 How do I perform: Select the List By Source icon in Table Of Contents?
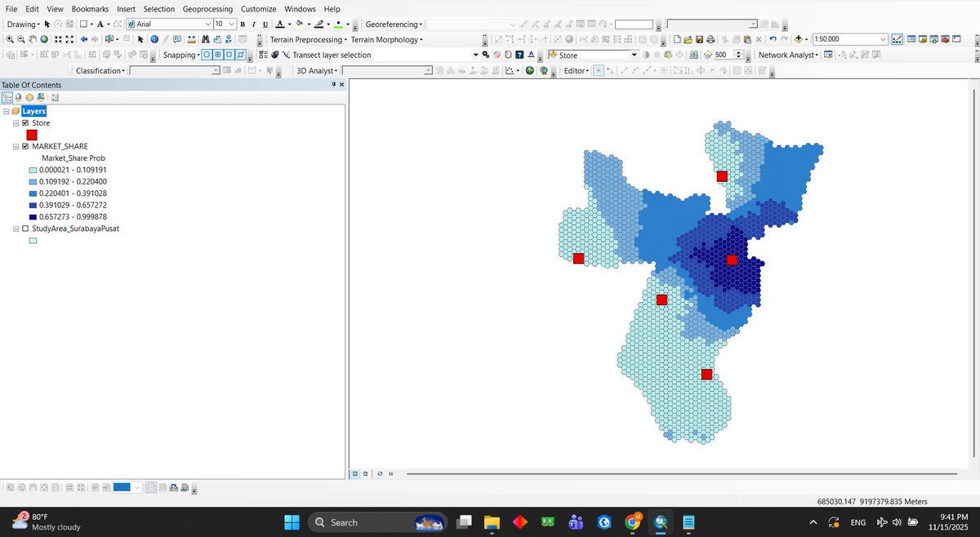point(18,97)
